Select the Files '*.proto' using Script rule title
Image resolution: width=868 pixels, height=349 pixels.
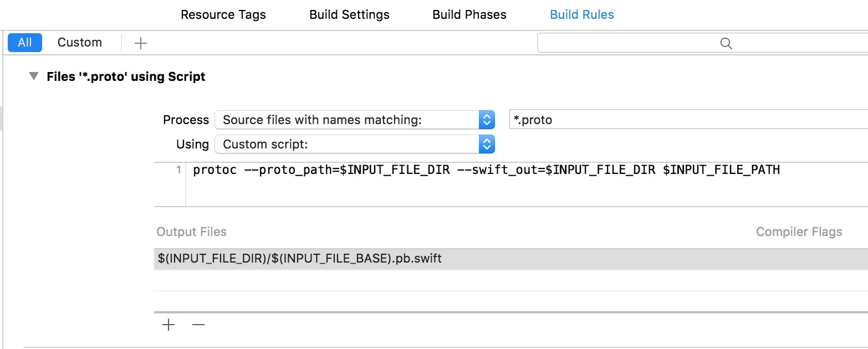point(126,76)
